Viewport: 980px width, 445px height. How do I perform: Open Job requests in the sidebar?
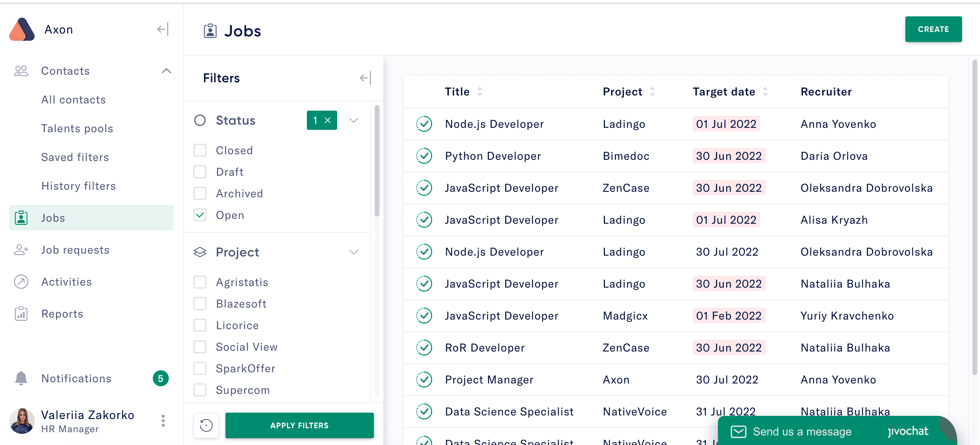tap(75, 250)
